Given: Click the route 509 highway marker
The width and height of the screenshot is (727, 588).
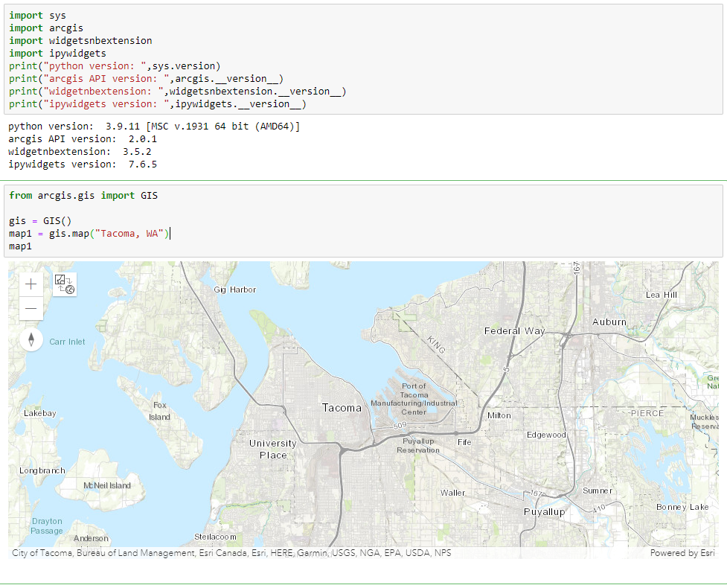Looking at the screenshot, I should (400, 426).
